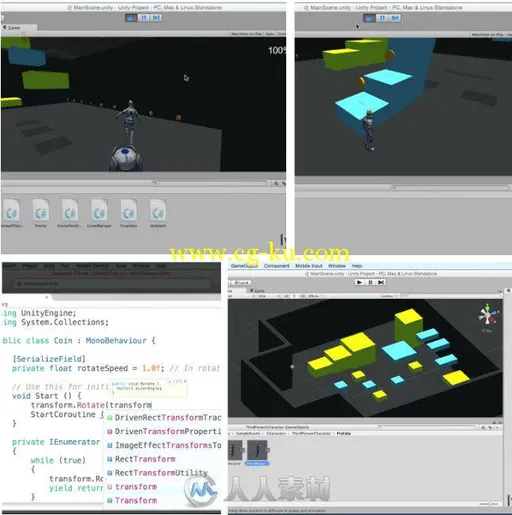Screen dimensions: 512x515
Task: Click SampleAssets in the project breadcrumb
Action: pyautogui.click(x=248, y=433)
